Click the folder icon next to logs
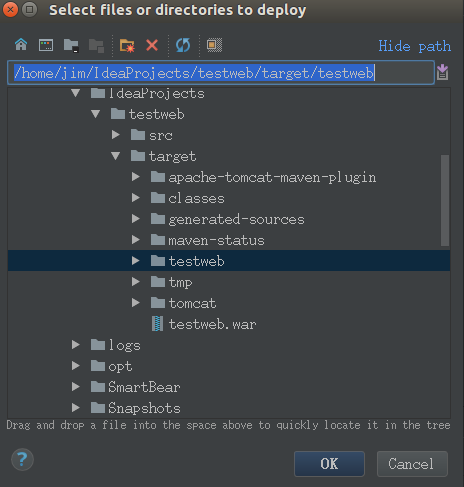 point(98,345)
